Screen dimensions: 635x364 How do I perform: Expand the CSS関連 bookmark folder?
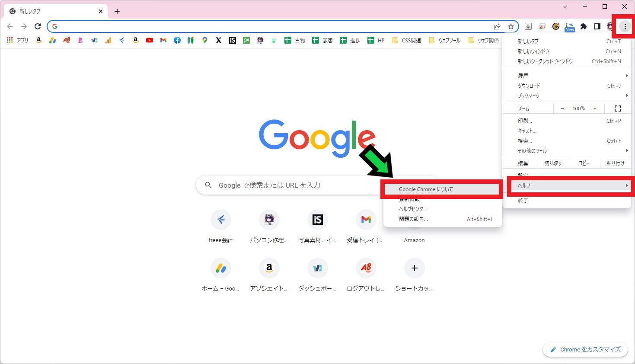pyautogui.click(x=407, y=40)
